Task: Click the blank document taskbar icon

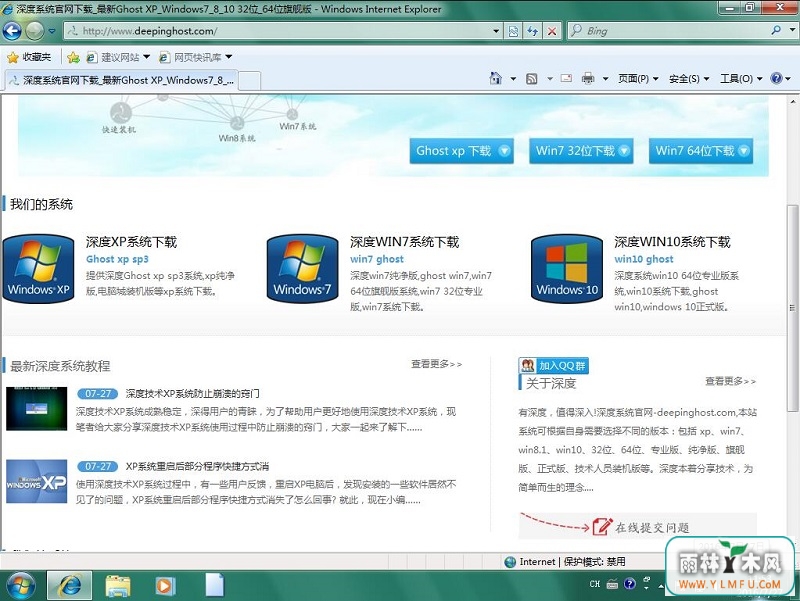Action: point(214,585)
